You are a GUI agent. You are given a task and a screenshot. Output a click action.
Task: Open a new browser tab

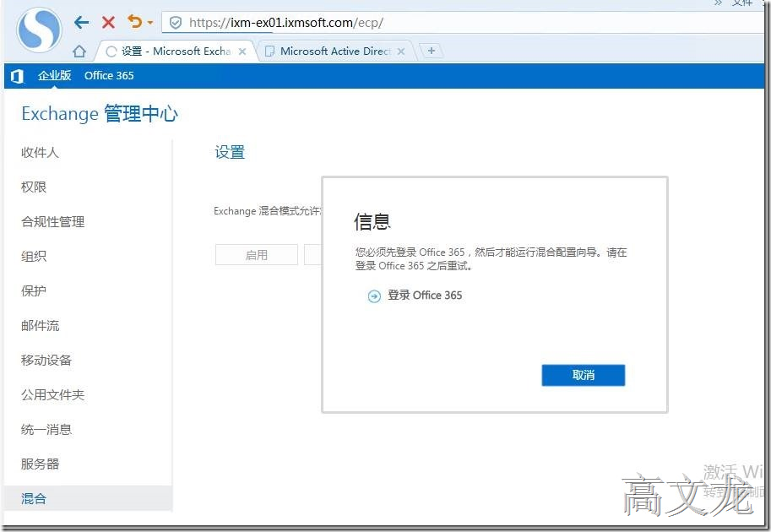(x=432, y=51)
